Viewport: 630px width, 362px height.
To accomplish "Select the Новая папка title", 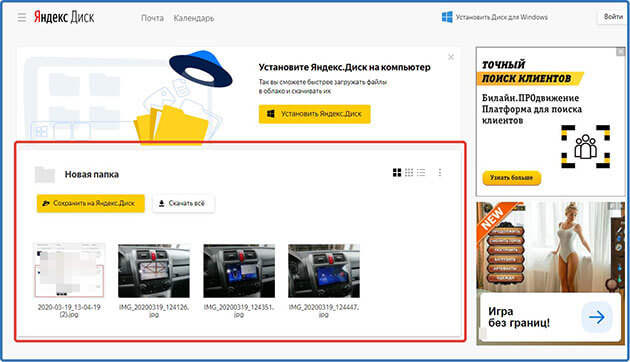I will pyautogui.click(x=92, y=174).
